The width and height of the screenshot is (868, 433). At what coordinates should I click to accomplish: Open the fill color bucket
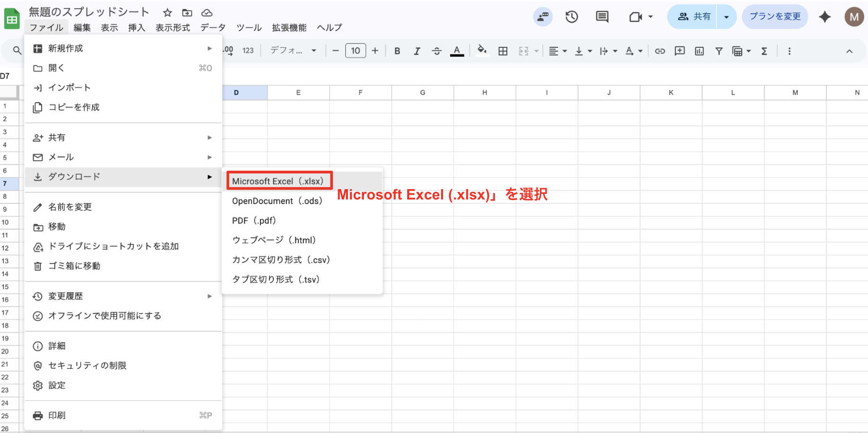point(482,50)
